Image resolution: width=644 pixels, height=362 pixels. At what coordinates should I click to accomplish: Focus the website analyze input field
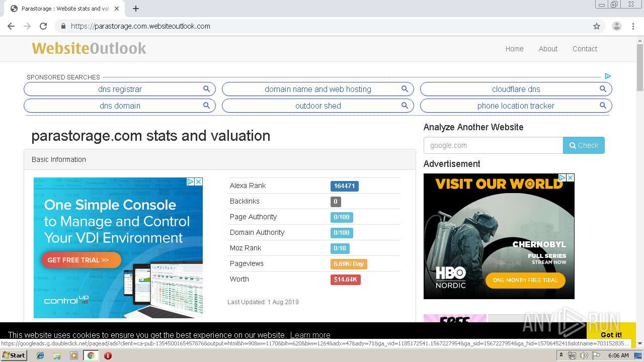[x=493, y=145]
